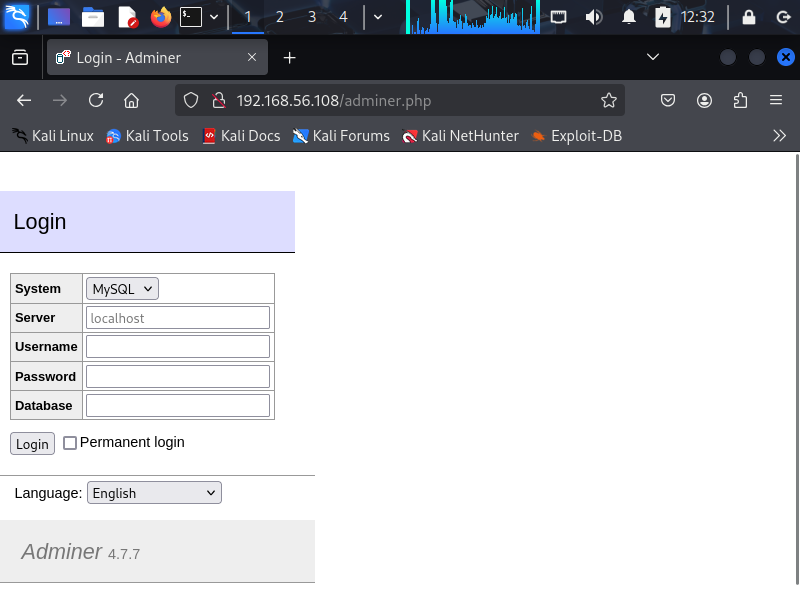This screenshot has height=600, width=800.
Task: Open the Exploit-DB bookmark link
Action: [576, 135]
